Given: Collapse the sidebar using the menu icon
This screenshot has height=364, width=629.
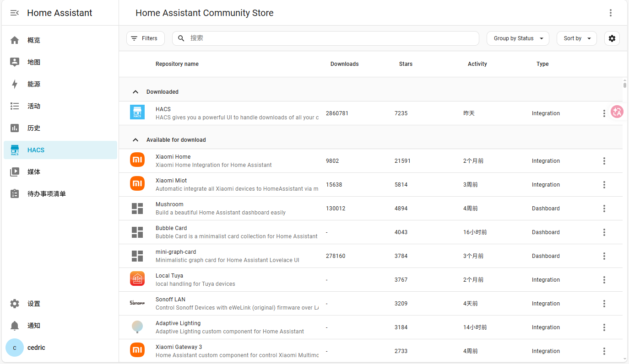Looking at the screenshot, I should [15, 13].
